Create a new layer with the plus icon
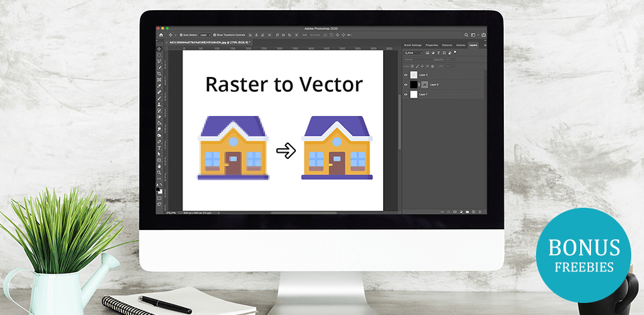 (474, 212)
